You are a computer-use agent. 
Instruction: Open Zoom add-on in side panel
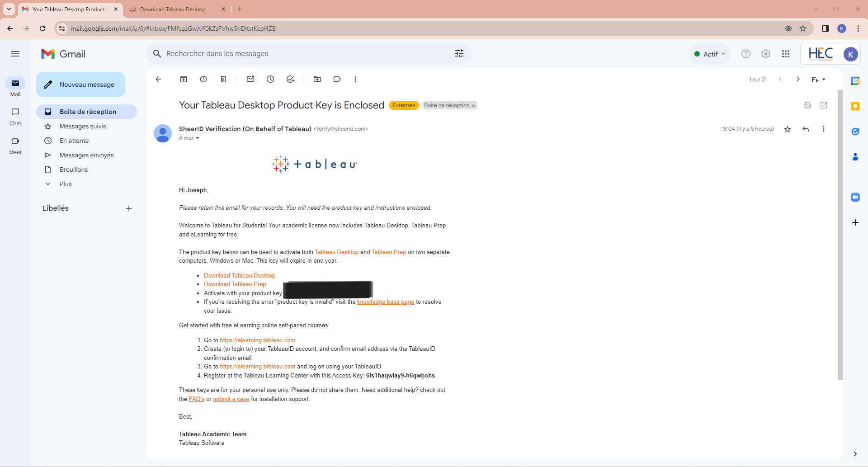tap(855, 197)
